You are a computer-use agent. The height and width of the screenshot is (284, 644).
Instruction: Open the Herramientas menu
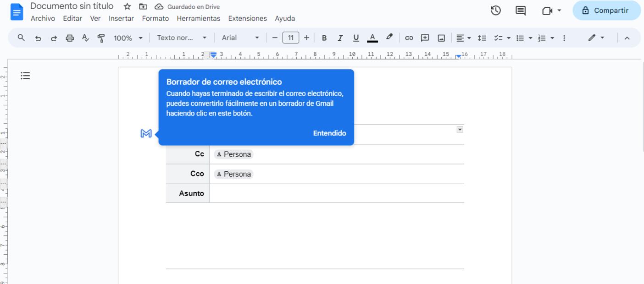click(x=198, y=19)
